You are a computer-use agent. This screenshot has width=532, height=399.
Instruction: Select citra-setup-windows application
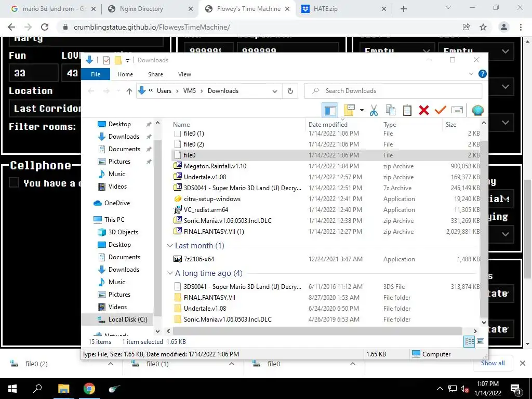click(326, 199)
